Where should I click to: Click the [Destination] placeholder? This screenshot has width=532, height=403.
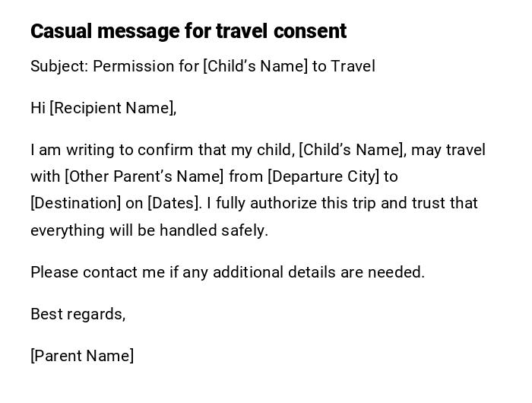pos(75,203)
